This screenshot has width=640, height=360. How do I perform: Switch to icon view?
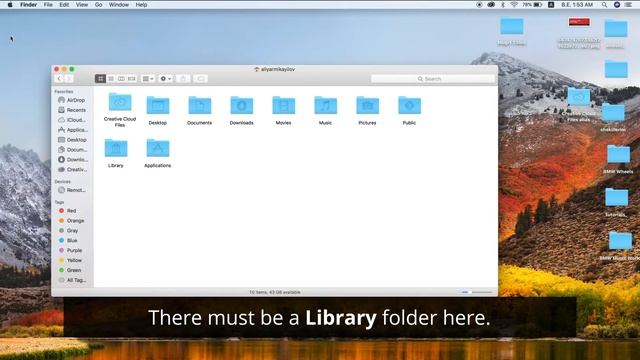(100, 78)
